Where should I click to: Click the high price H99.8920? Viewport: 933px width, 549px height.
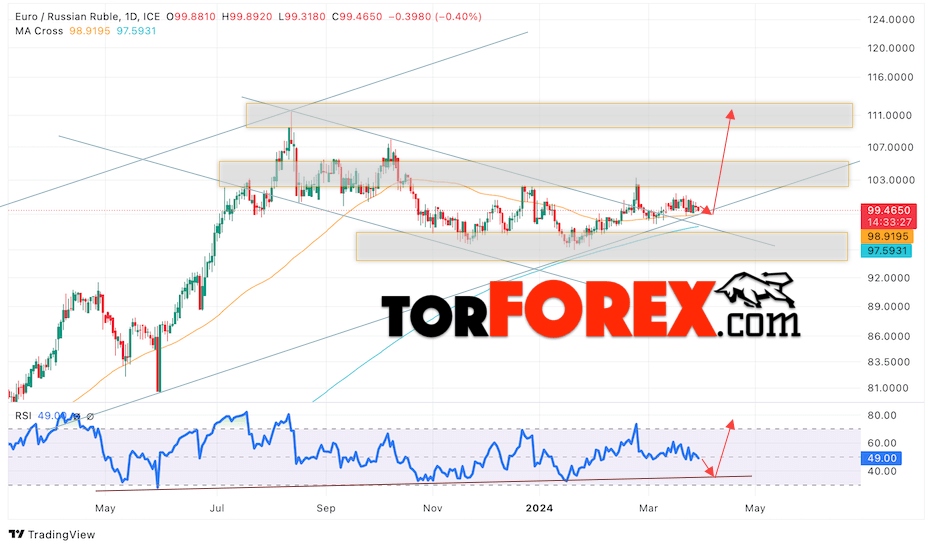[x=246, y=17]
